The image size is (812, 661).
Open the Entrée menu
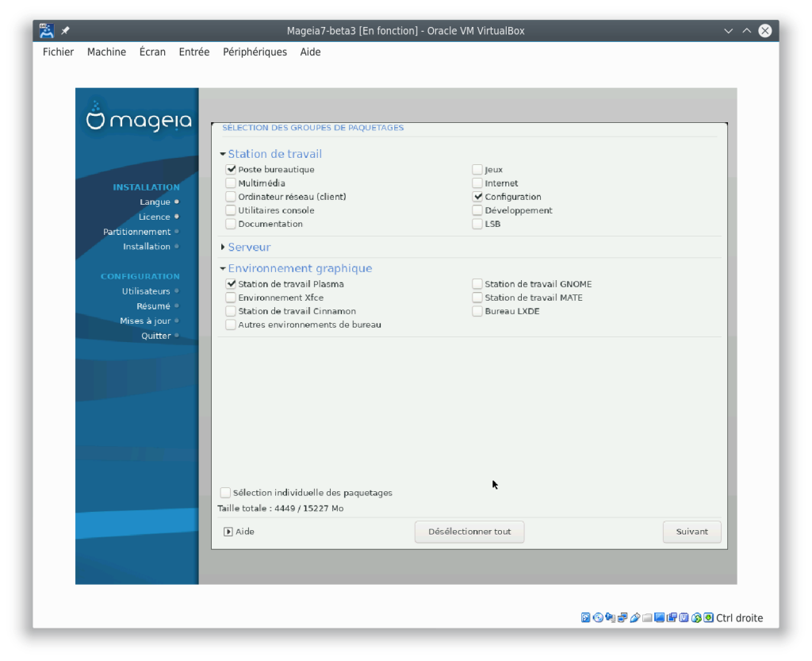pyautogui.click(x=194, y=52)
